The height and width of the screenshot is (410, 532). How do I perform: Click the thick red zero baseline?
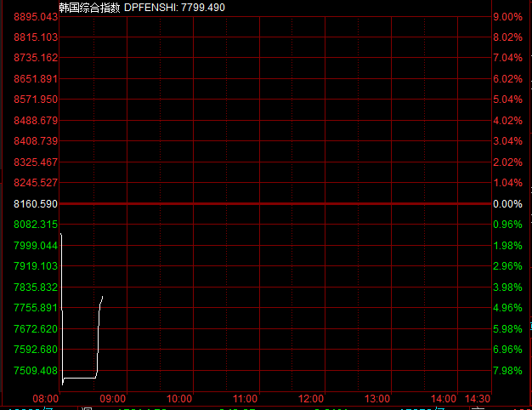coord(275,204)
